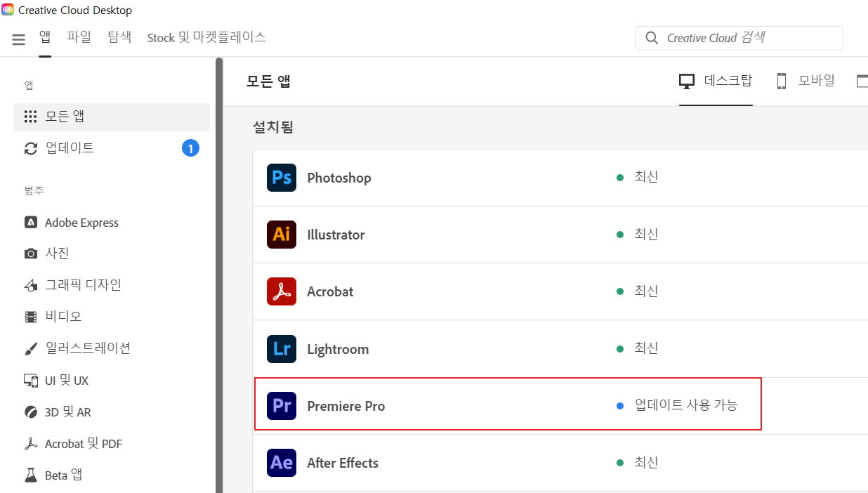Select 모든 앱 in the sidebar
Viewport: 868px width, 493px height.
coord(112,117)
